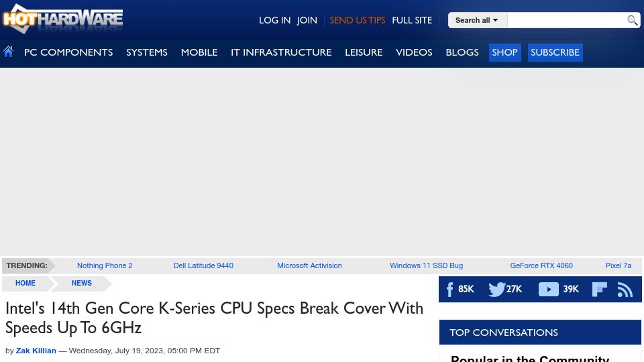Image resolution: width=644 pixels, height=362 pixels.
Task: Click LOG IN link
Action: 275,20
